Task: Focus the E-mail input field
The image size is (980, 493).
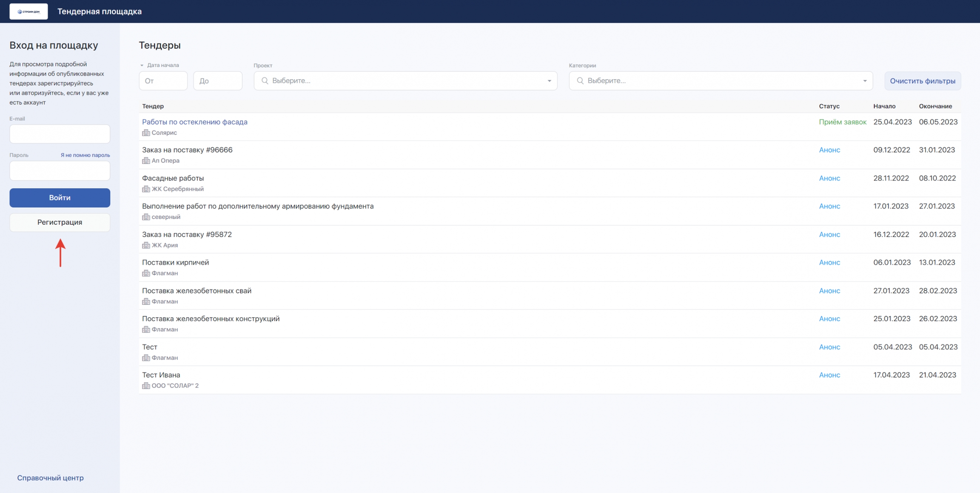Action: click(60, 134)
